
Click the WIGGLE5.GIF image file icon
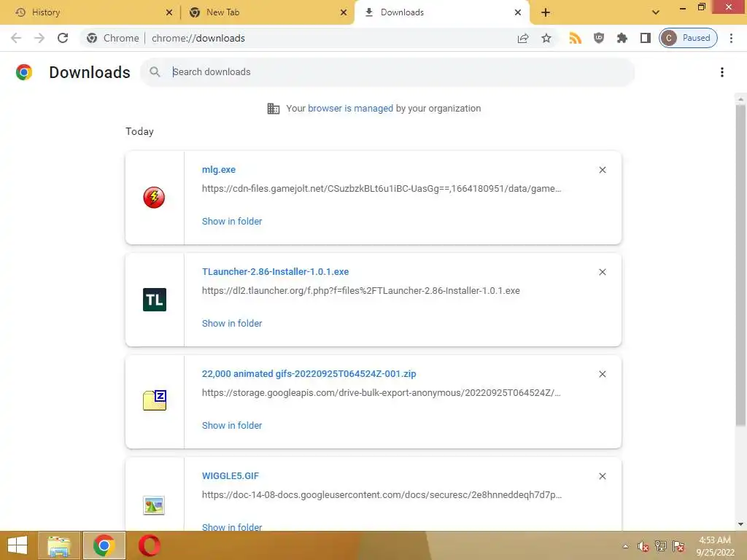coord(154,505)
